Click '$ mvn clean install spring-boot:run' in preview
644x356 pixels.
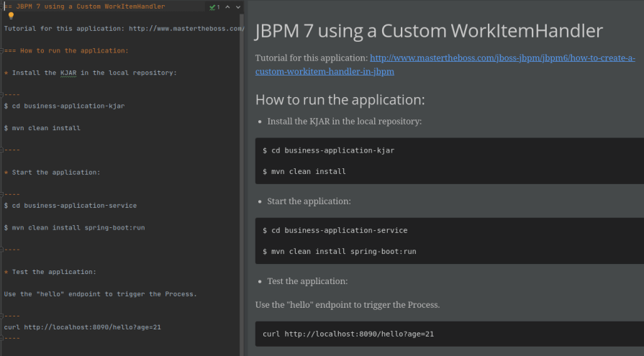pos(340,252)
